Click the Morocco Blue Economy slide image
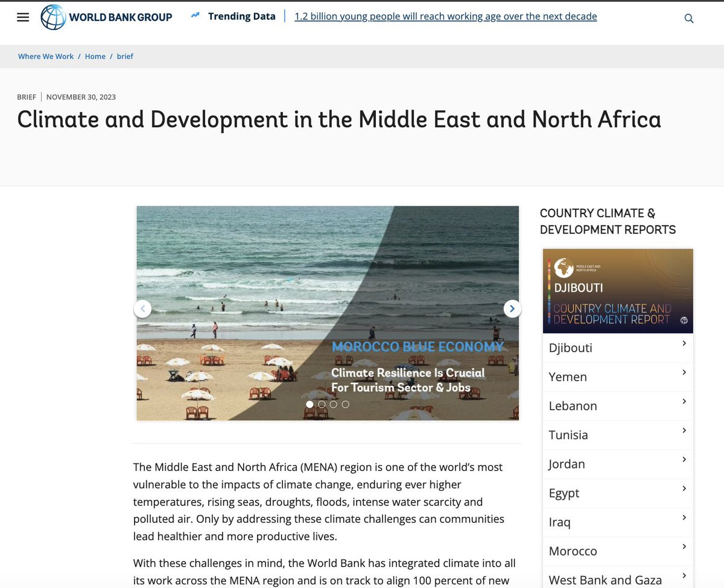Screen dimensions: 724x588 coord(328,313)
